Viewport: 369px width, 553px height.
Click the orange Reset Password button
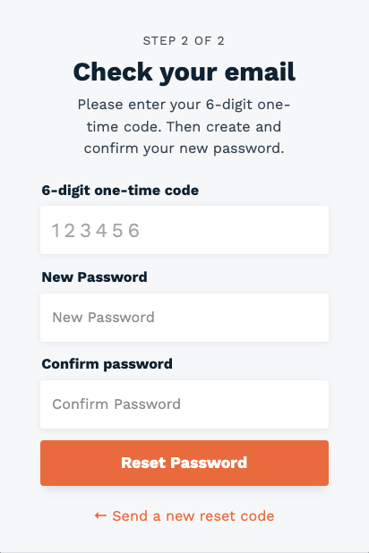coord(184,463)
